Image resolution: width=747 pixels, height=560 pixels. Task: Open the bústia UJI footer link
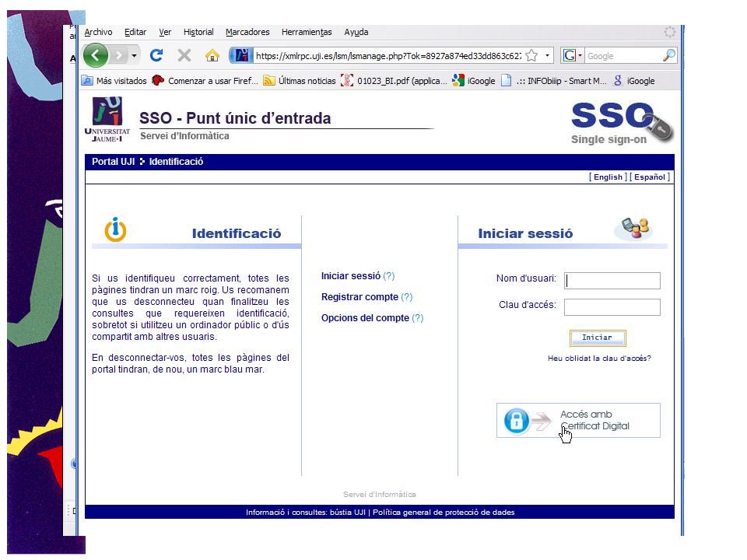click(x=348, y=512)
